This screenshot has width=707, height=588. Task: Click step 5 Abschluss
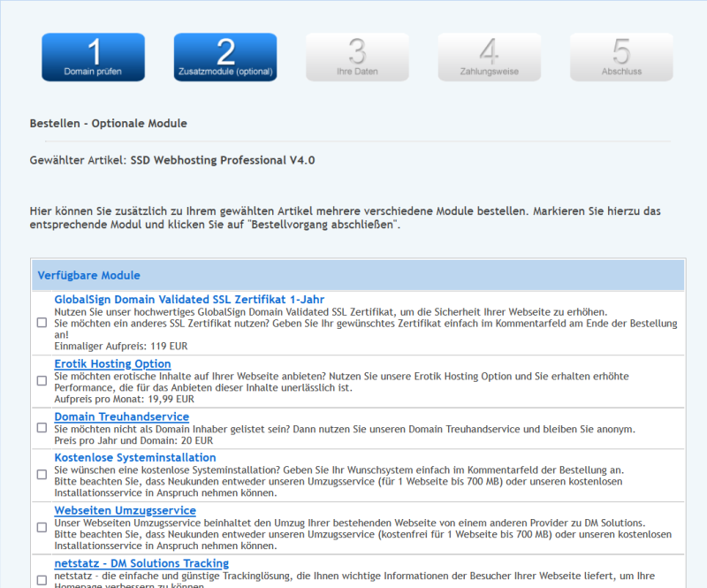click(621, 57)
